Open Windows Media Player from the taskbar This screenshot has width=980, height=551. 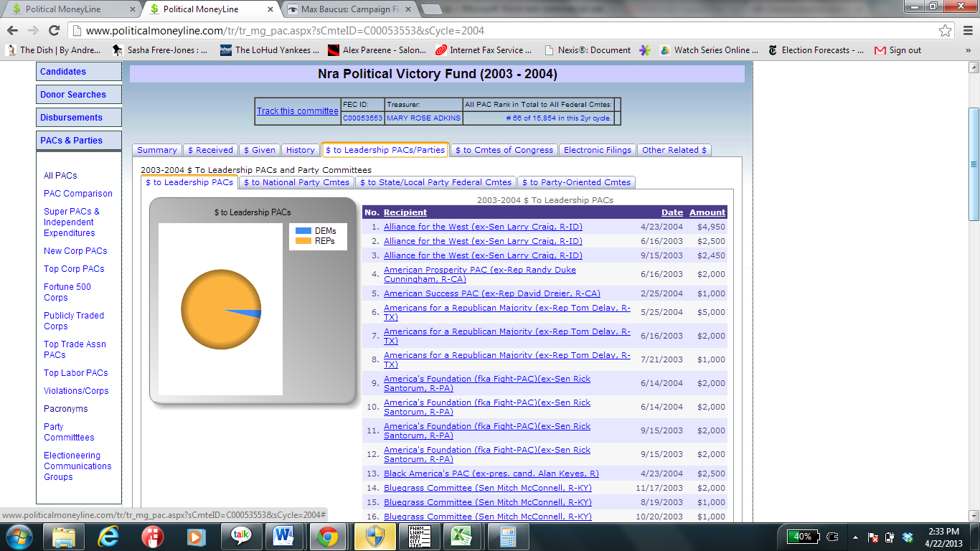click(x=194, y=536)
